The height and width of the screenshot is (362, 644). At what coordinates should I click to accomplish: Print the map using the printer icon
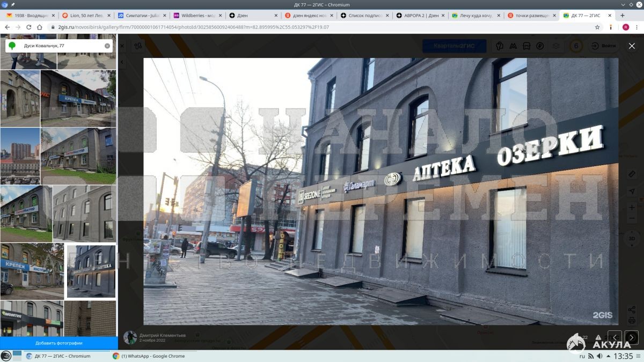click(632, 320)
